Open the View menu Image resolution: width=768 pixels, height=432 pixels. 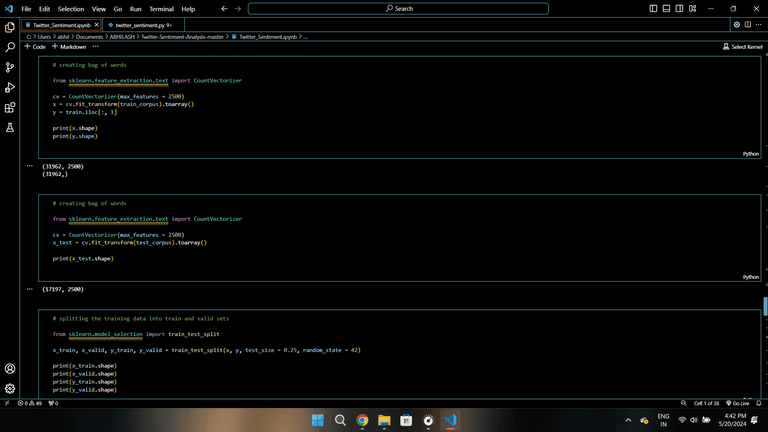click(x=99, y=9)
